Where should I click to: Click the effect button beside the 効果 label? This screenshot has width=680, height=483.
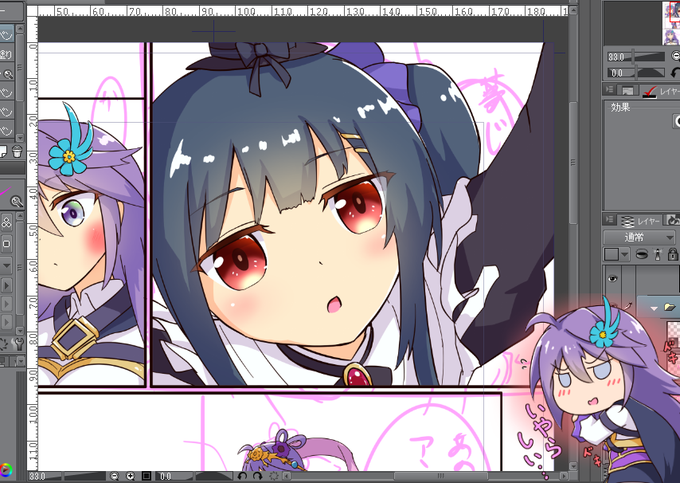click(x=677, y=121)
